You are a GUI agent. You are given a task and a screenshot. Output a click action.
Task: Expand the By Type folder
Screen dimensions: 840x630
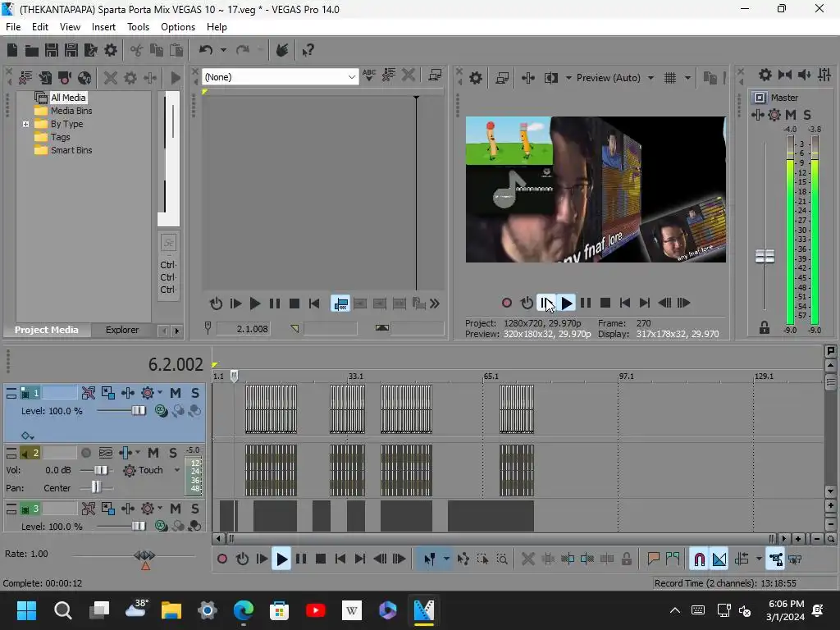[x=25, y=125]
